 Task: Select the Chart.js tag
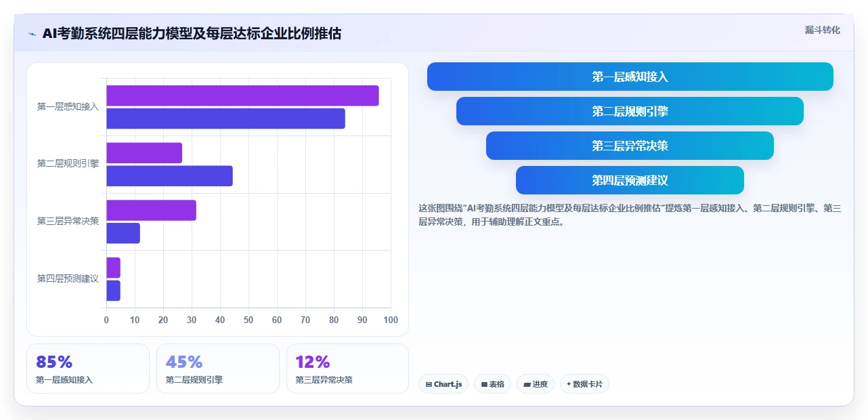coord(443,384)
